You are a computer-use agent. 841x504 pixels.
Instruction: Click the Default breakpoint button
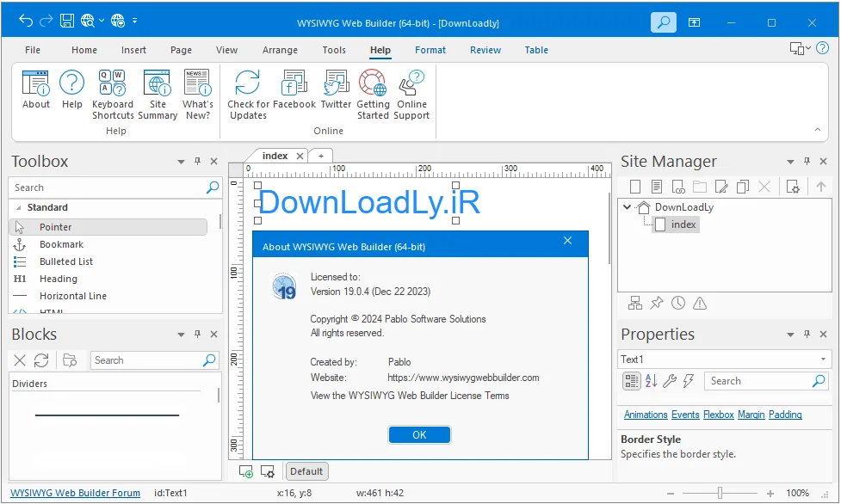click(306, 471)
